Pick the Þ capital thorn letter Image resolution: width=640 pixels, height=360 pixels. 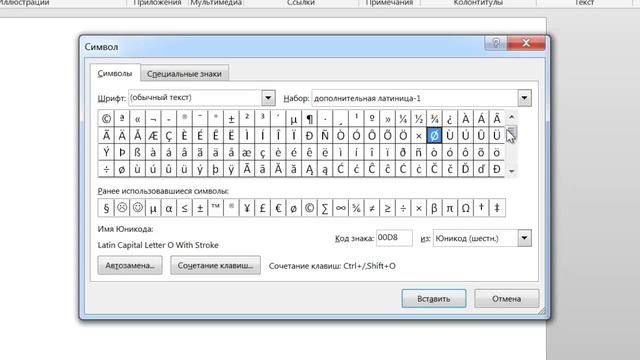(x=122, y=152)
